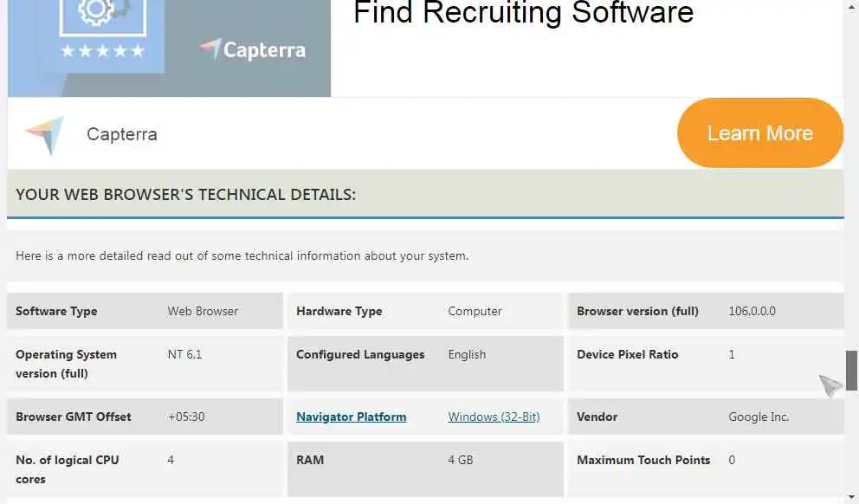Click the paper plane send icon
Viewport: 859px width, 504px height.
coord(830,385)
